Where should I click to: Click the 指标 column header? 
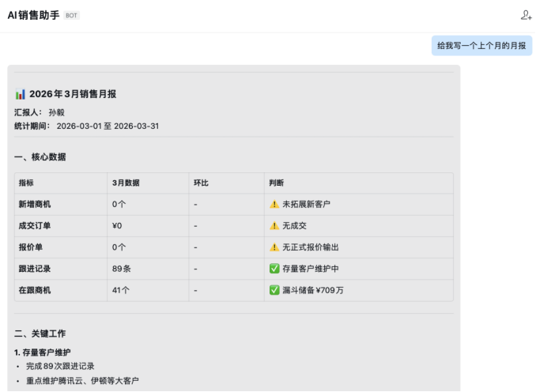[x=26, y=183]
